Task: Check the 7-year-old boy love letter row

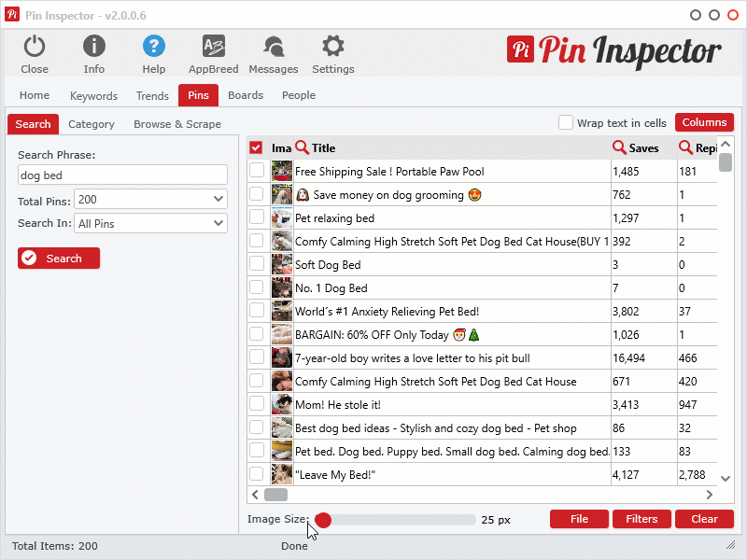Action: pyautogui.click(x=256, y=357)
